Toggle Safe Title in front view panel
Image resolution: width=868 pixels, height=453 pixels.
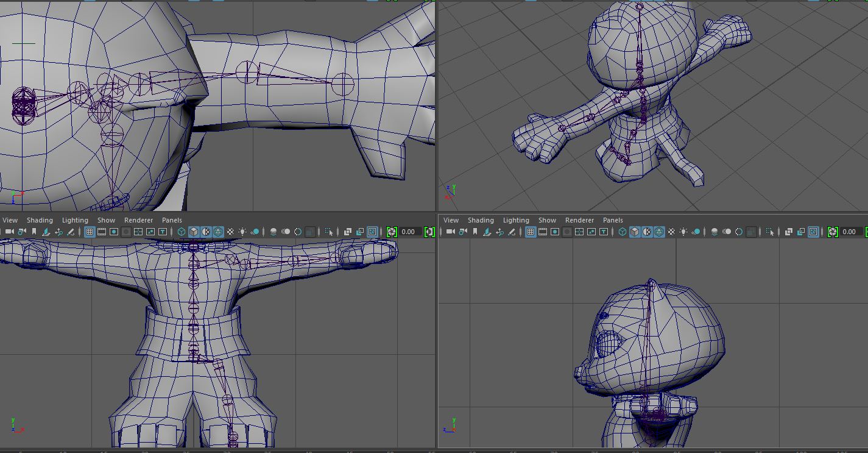163,232
